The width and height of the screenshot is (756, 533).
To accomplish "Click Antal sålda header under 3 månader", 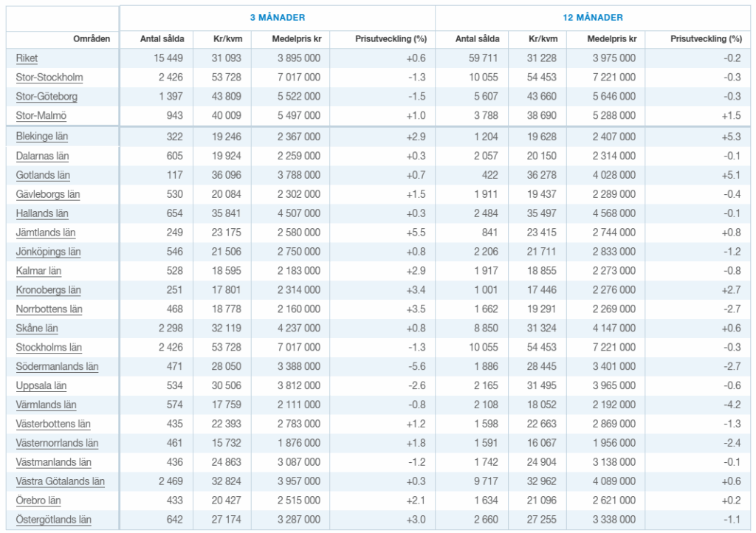I will [x=162, y=39].
